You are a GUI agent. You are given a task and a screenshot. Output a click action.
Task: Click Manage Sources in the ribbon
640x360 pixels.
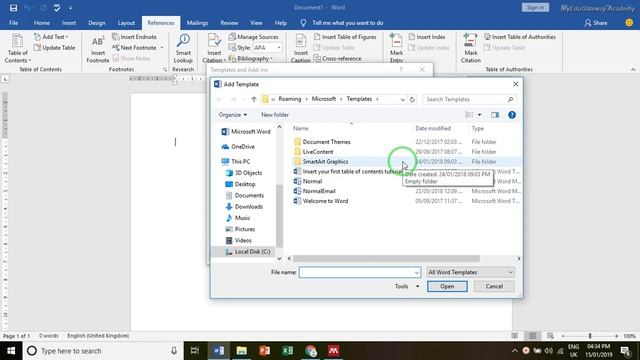(x=253, y=37)
